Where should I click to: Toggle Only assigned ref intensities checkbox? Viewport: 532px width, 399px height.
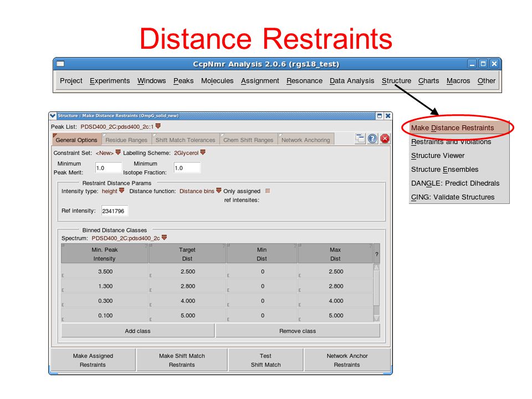pos(268,191)
